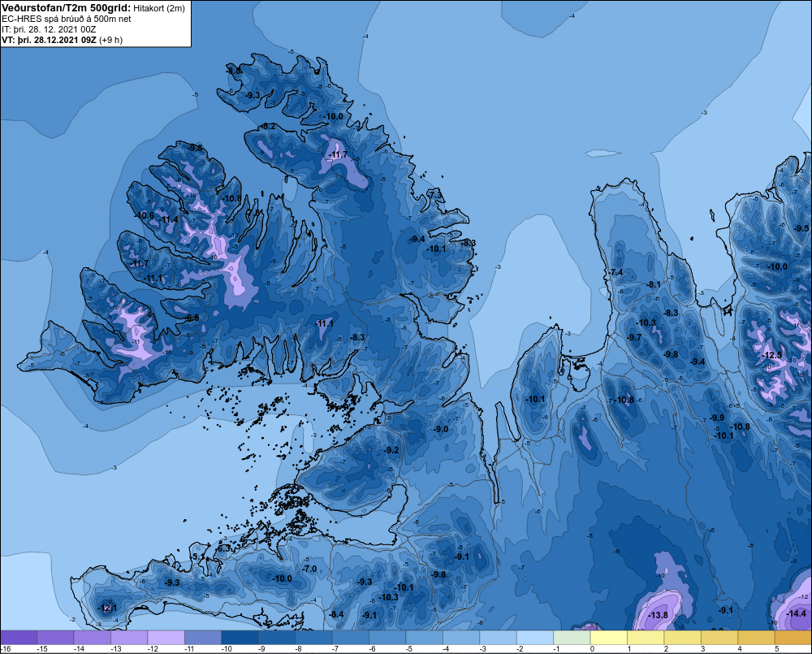Click the legend swatch between -10 and -9

click(240, 637)
